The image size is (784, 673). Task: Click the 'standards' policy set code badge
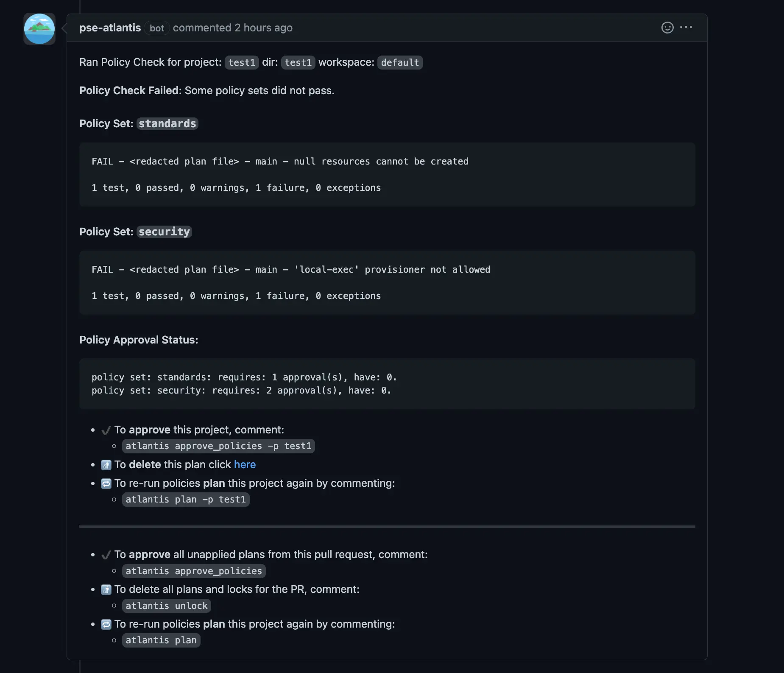[x=167, y=123]
